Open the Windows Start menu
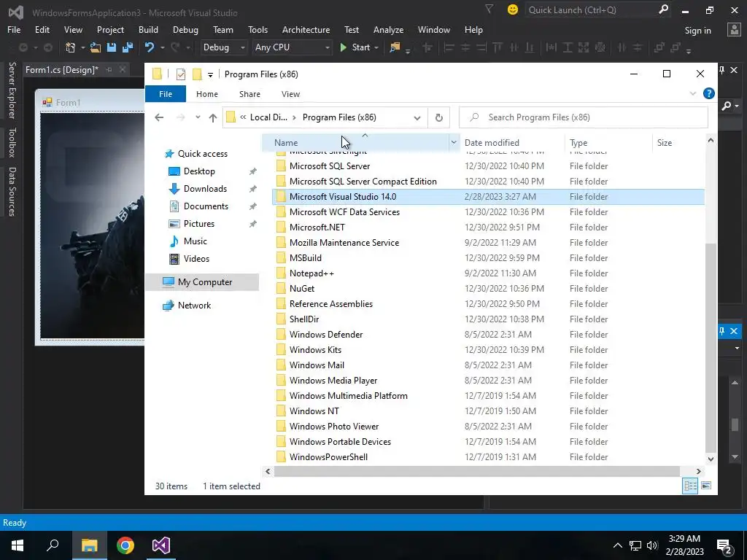The height and width of the screenshot is (560, 747). coord(18,545)
